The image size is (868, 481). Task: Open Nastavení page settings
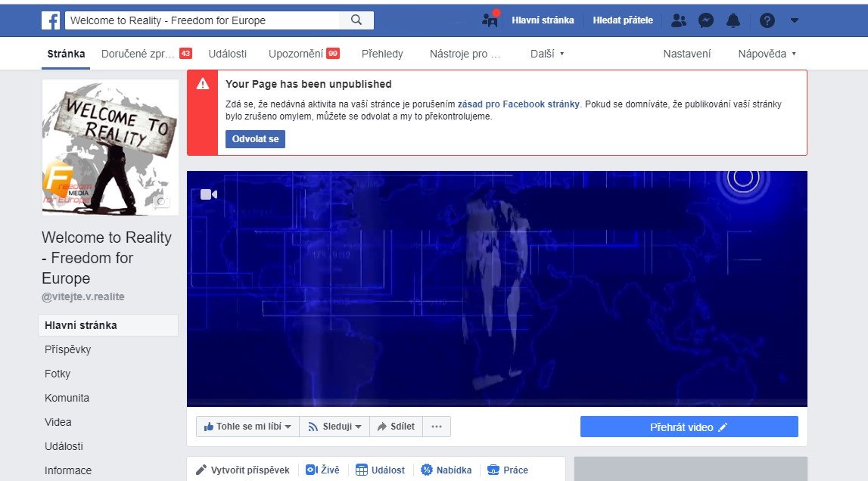click(x=687, y=54)
